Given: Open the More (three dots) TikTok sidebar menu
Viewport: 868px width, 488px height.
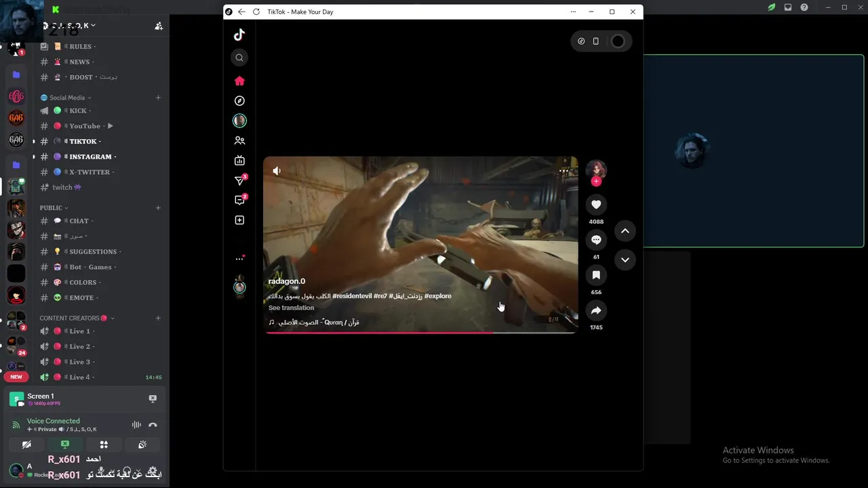Looking at the screenshot, I should coord(239,258).
